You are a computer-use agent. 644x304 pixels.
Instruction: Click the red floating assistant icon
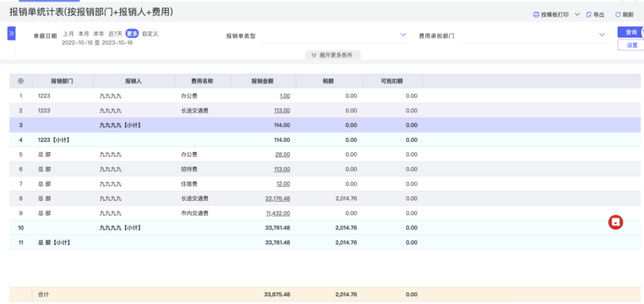pos(615,222)
